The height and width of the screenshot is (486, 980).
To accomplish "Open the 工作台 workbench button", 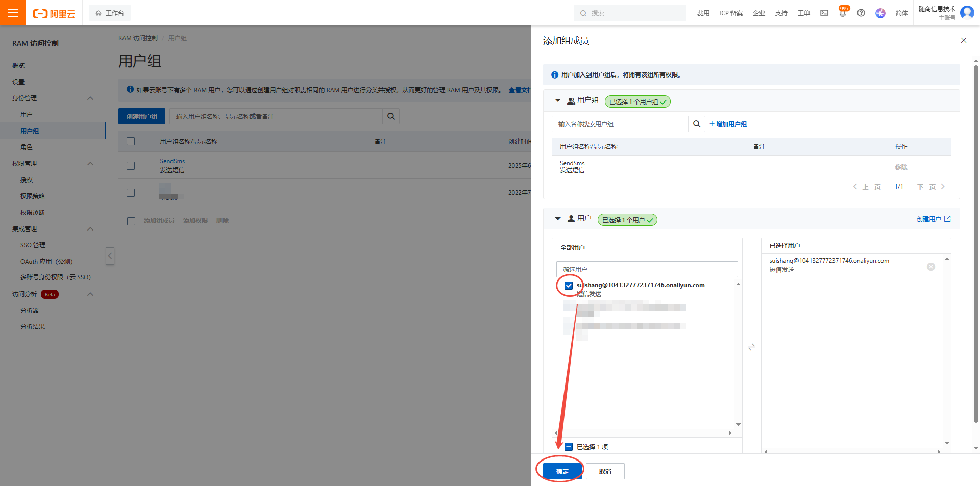I will pyautogui.click(x=110, y=13).
